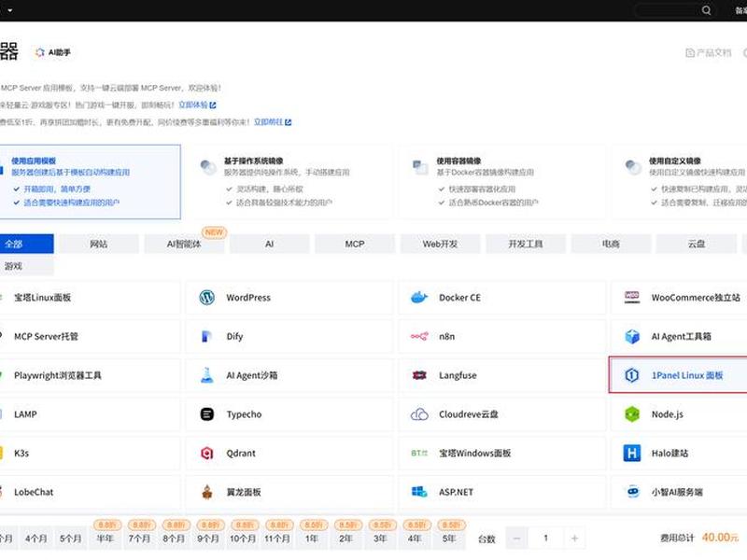747x560 pixels.
Task: Select the Typecho template icon
Action: [x=206, y=414]
